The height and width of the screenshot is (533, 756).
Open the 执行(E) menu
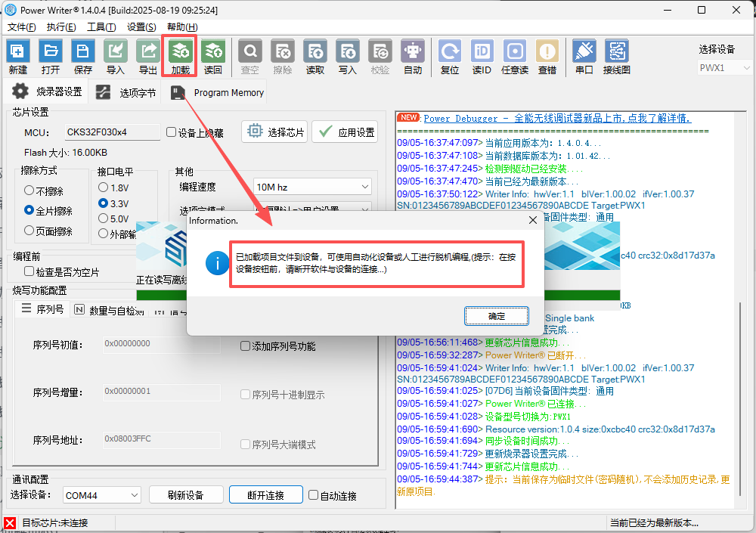(61, 27)
